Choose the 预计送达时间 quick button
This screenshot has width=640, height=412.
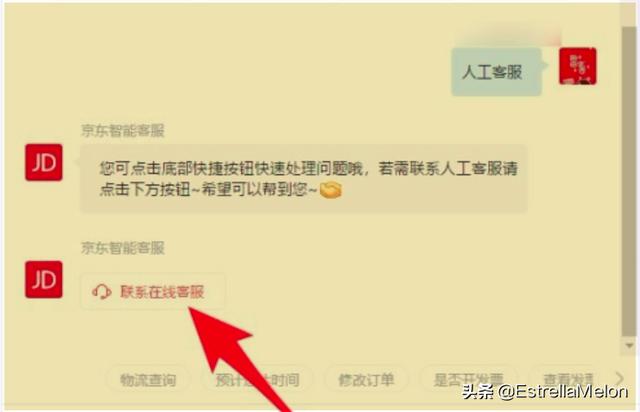click(x=257, y=380)
